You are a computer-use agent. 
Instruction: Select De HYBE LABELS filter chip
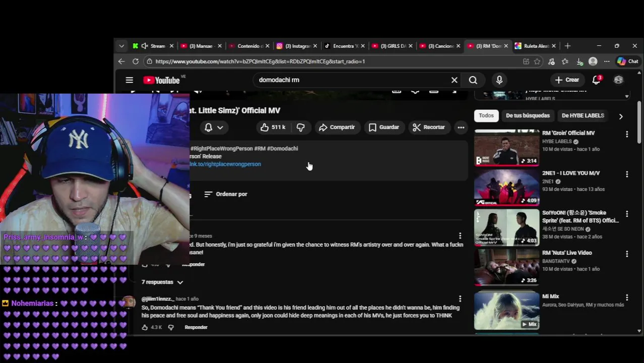(x=583, y=115)
